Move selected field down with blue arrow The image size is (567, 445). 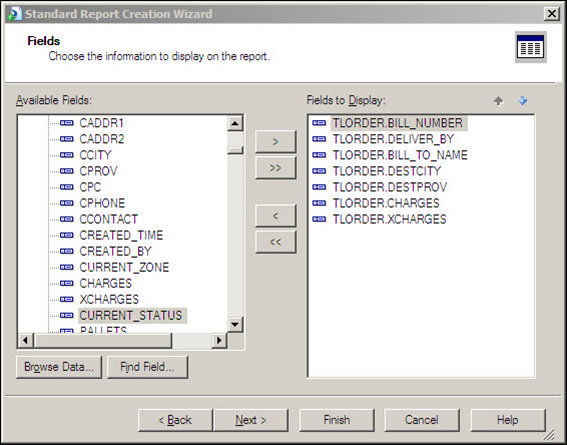tap(523, 101)
